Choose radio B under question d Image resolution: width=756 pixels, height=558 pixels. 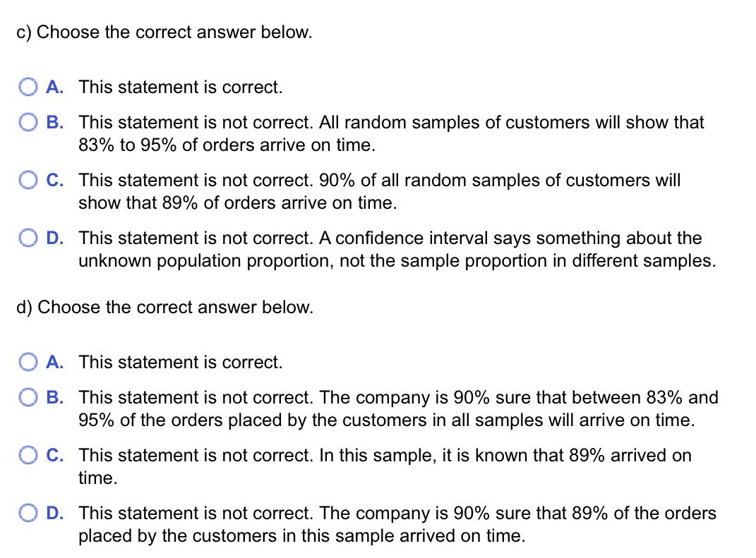pyautogui.click(x=28, y=398)
